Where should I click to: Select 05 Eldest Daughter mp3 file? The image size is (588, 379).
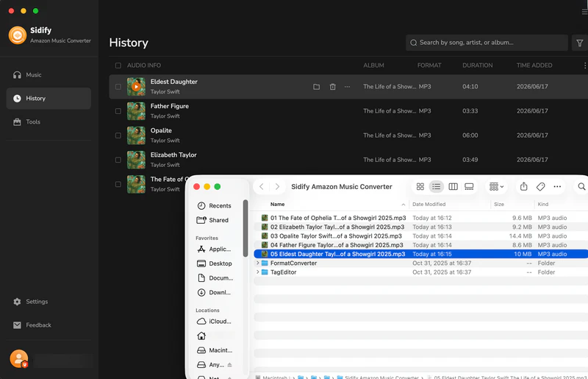click(x=420, y=254)
